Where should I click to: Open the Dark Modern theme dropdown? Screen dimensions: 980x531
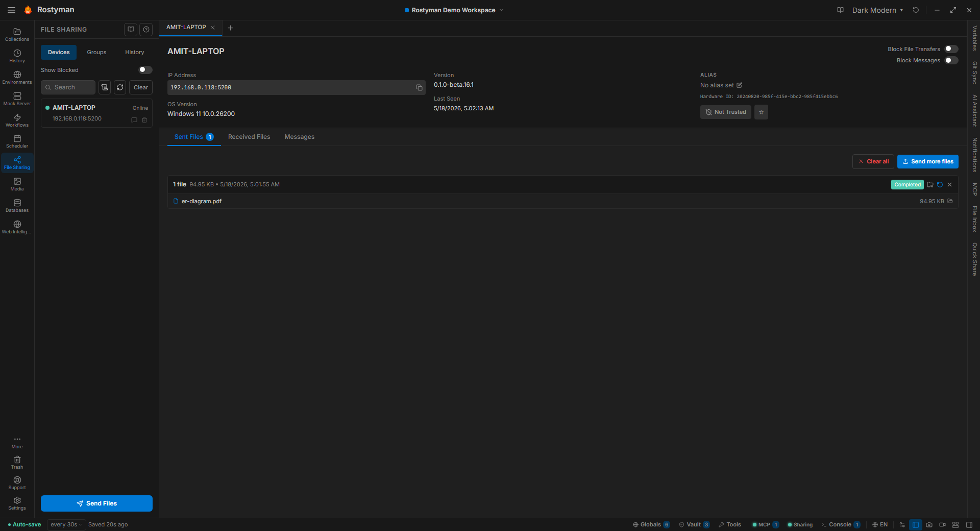point(877,10)
